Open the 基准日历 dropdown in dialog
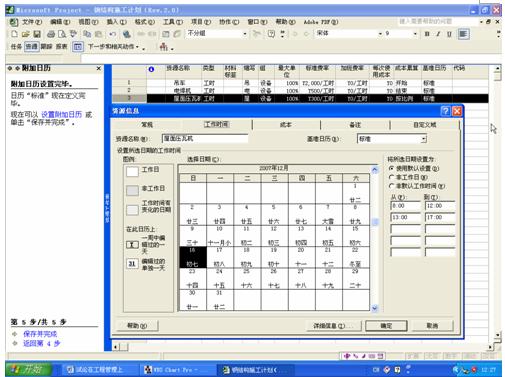The width and height of the screenshot is (505, 377). [423, 139]
